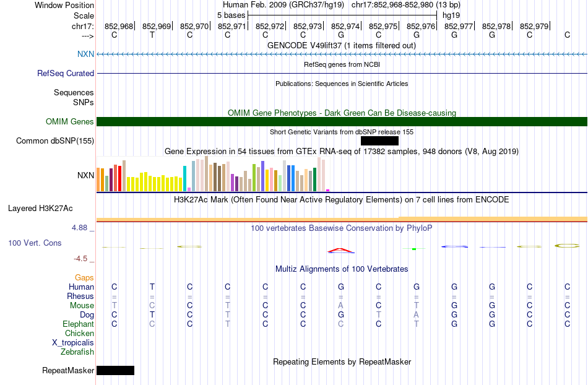Click the A base in Dog row
Screen dimensions: 588x385
[417, 315]
